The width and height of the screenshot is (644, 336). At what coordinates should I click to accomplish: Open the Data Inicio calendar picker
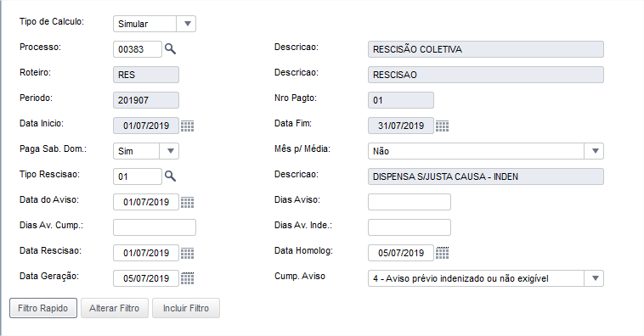187,126
